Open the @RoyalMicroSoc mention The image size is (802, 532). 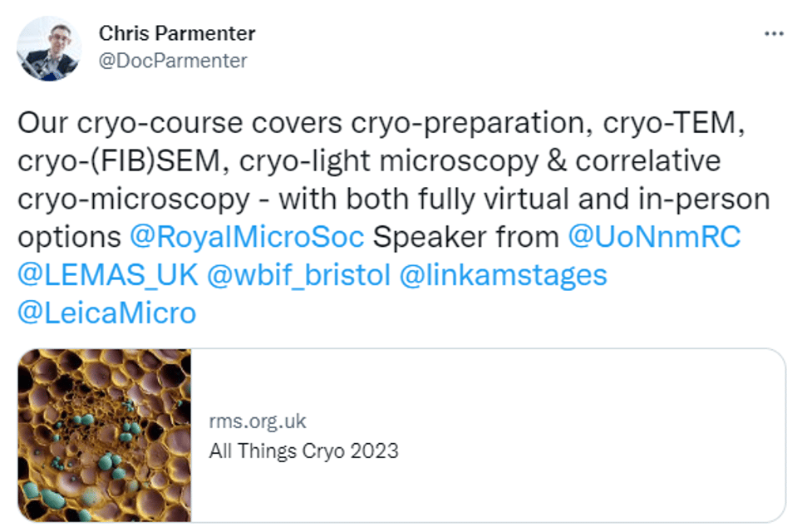[x=247, y=237]
